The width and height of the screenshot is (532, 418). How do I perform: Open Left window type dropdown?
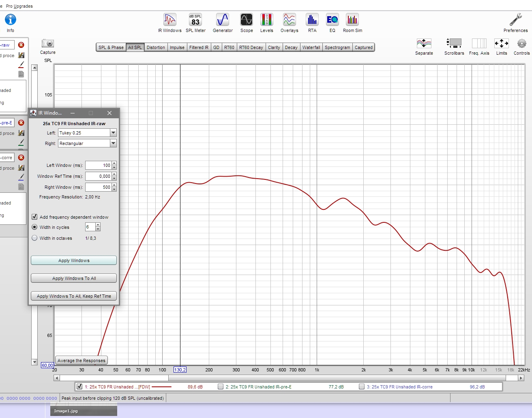[x=113, y=133]
